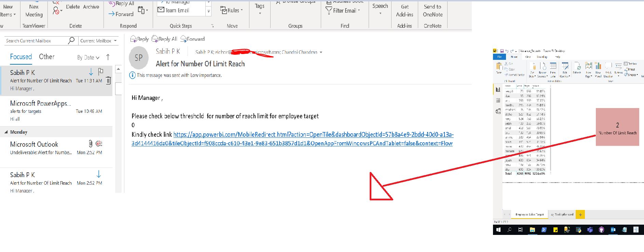Screen dimensions: 644x252
Task: Click New Visual in Power BI ribbon
Action: [598, 69]
